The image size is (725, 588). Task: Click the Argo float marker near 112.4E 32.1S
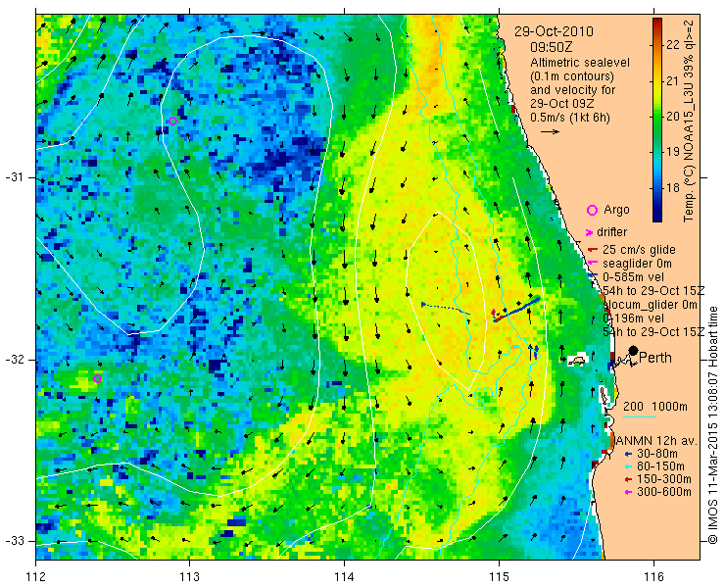tap(98, 379)
